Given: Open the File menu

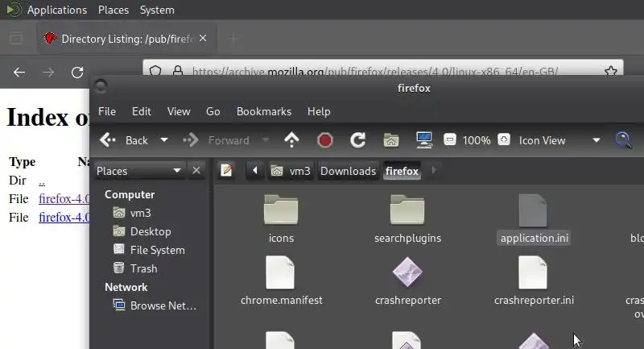Looking at the screenshot, I should [x=107, y=111].
